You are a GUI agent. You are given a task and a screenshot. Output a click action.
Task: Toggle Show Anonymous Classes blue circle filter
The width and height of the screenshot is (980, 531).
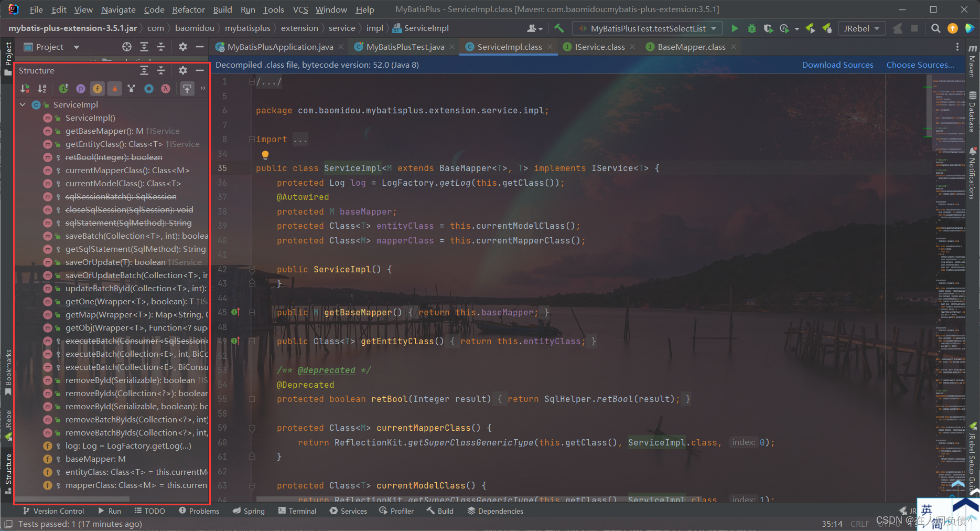(149, 89)
